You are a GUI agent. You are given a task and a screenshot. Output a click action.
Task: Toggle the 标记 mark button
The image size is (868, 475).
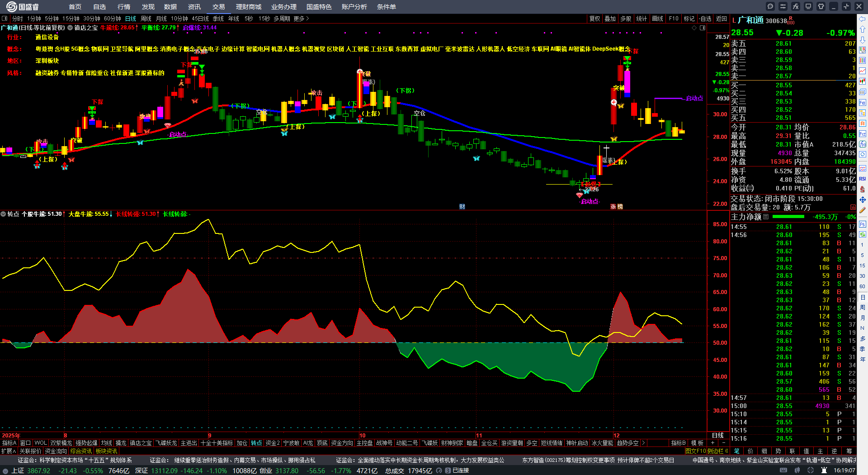(x=689, y=19)
